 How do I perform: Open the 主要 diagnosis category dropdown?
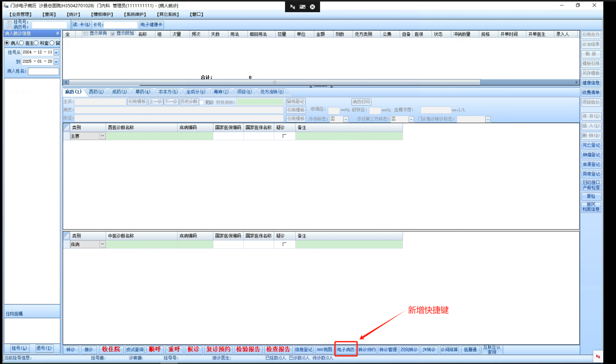tap(102, 136)
